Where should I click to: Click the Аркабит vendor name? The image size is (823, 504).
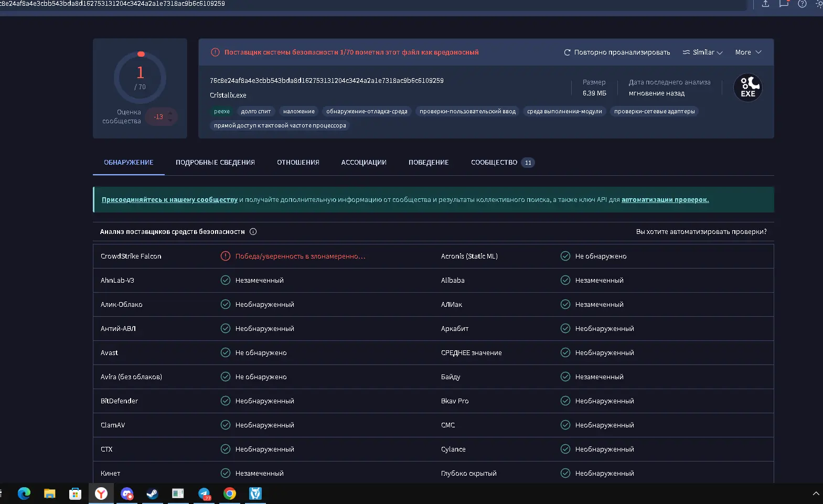pos(455,329)
